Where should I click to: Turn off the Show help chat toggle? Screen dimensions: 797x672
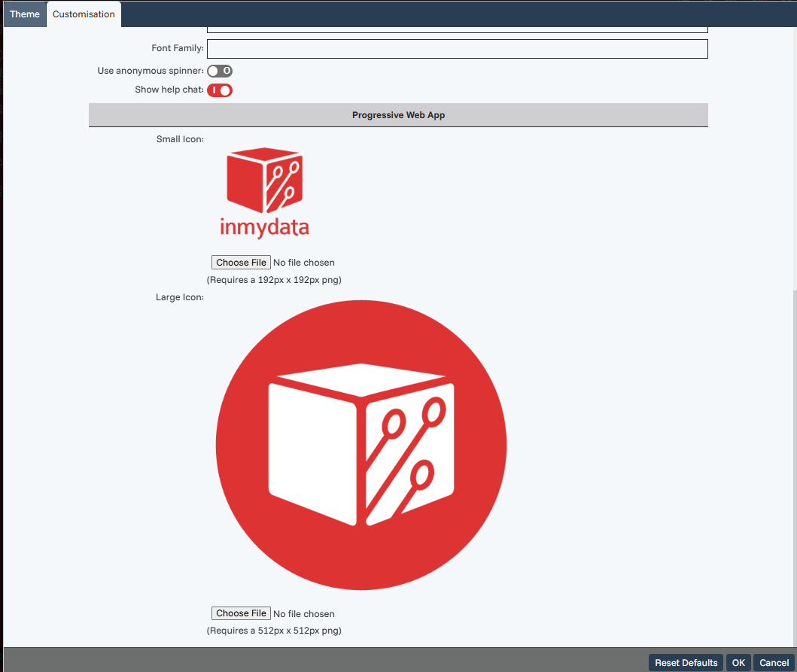220,90
